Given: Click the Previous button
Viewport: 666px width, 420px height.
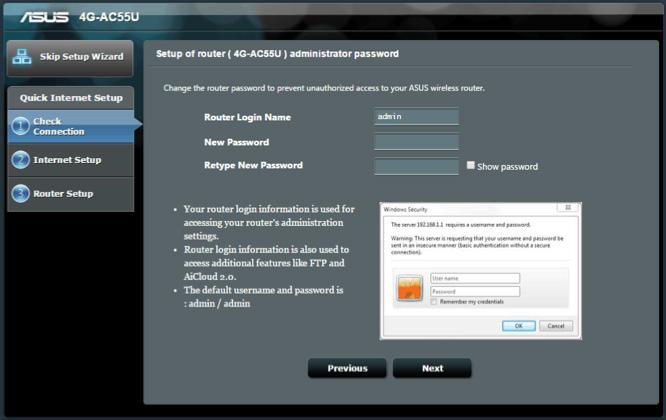Looking at the screenshot, I should pos(347,368).
